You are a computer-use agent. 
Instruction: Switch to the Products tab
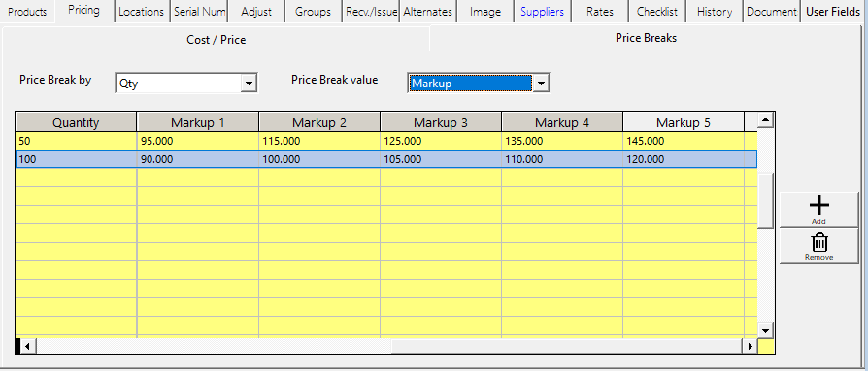click(x=28, y=11)
